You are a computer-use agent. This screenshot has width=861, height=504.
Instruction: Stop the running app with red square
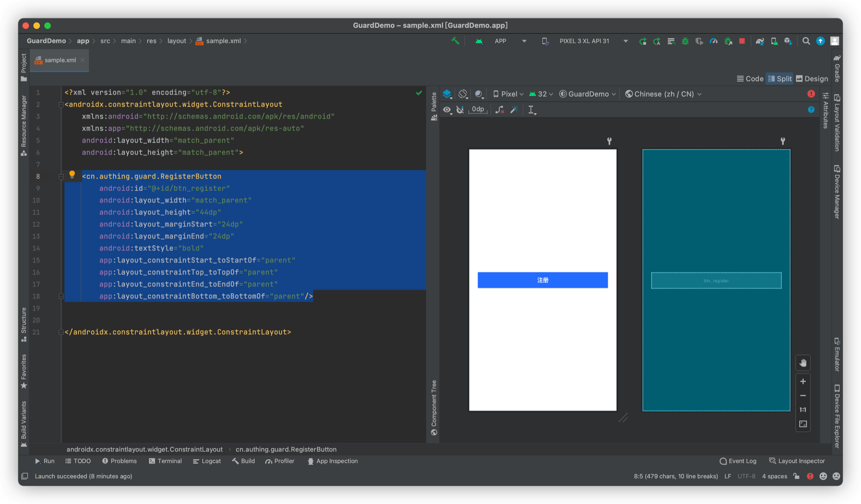(742, 41)
